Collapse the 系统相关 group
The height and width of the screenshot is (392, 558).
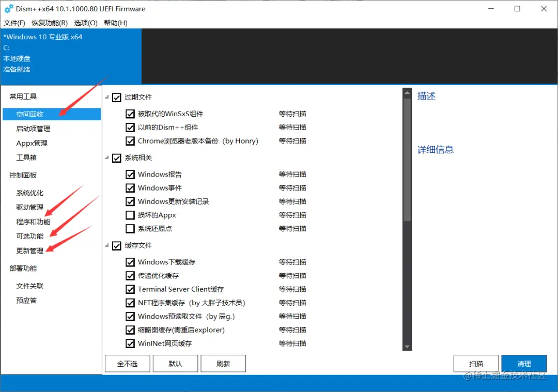(x=107, y=158)
